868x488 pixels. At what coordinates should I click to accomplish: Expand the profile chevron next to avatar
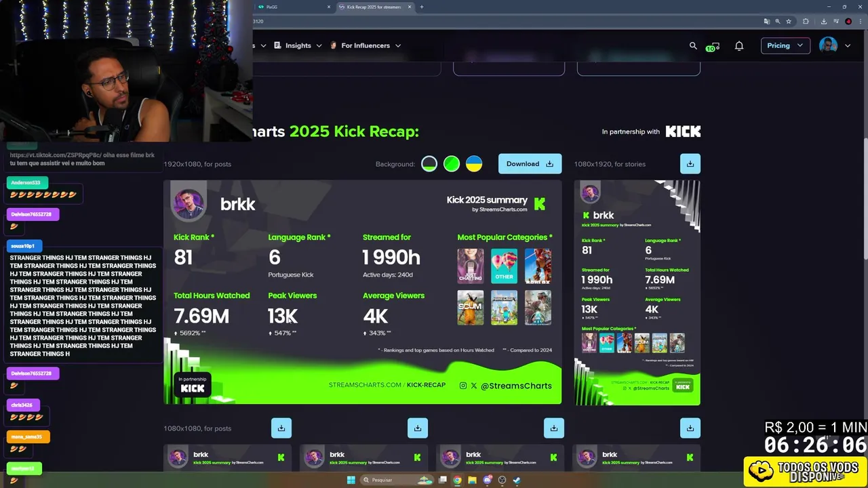tap(847, 45)
